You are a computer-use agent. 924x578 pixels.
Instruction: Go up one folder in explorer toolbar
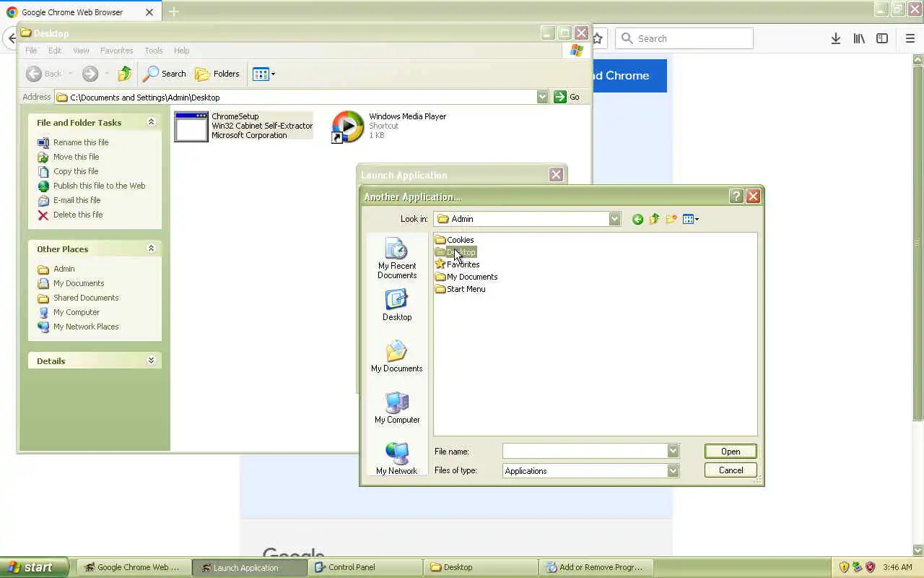(125, 74)
